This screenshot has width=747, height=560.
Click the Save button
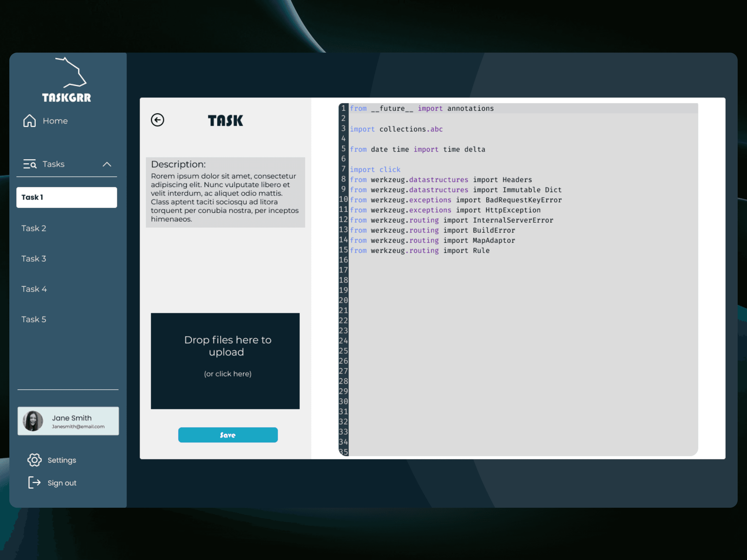tap(228, 435)
